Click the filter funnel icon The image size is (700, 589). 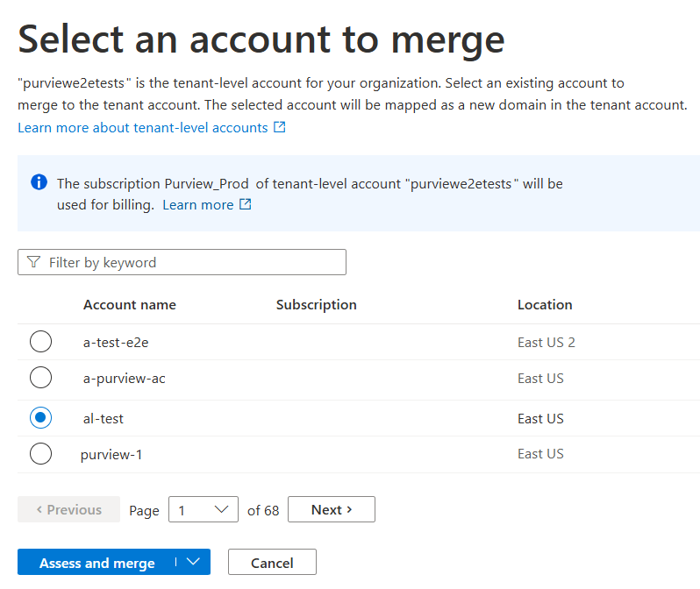tap(33, 262)
